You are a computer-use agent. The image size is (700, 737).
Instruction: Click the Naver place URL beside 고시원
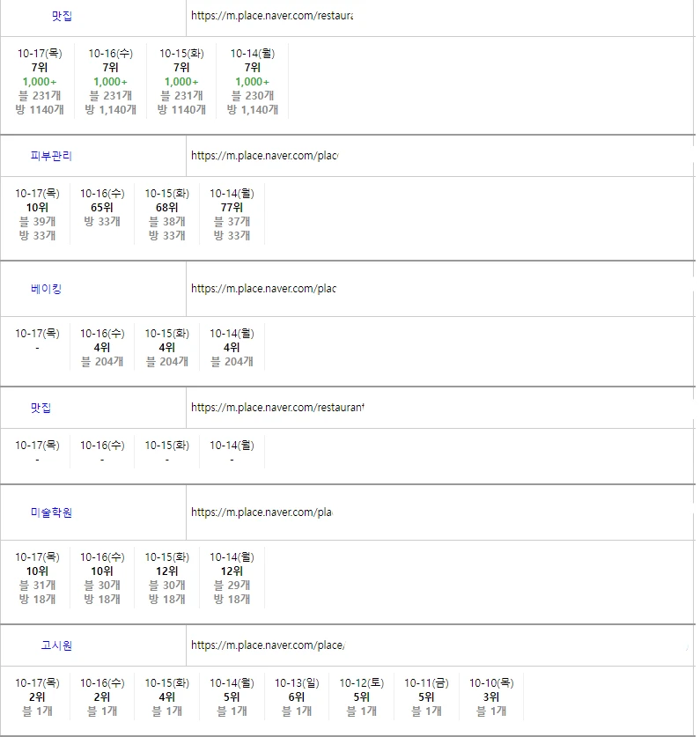click(x=268, y=645)
